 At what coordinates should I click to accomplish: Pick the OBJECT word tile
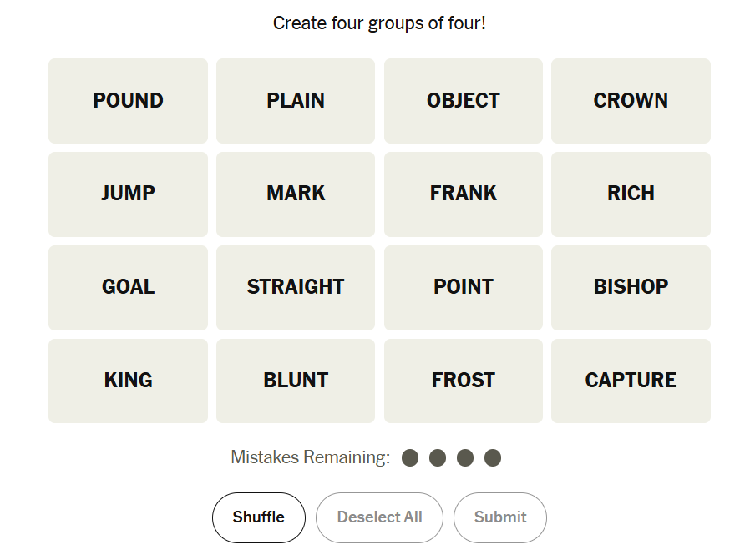[x=464, y=101]
